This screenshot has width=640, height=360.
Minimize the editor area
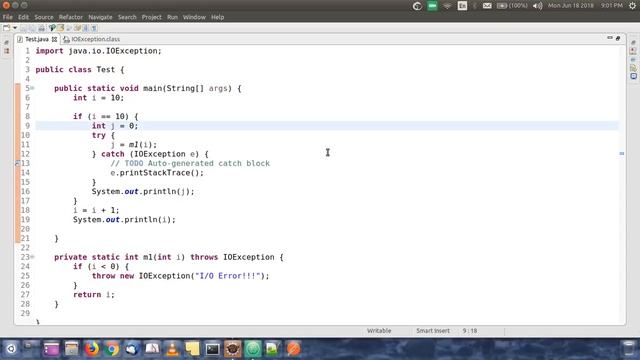(610, 38)
